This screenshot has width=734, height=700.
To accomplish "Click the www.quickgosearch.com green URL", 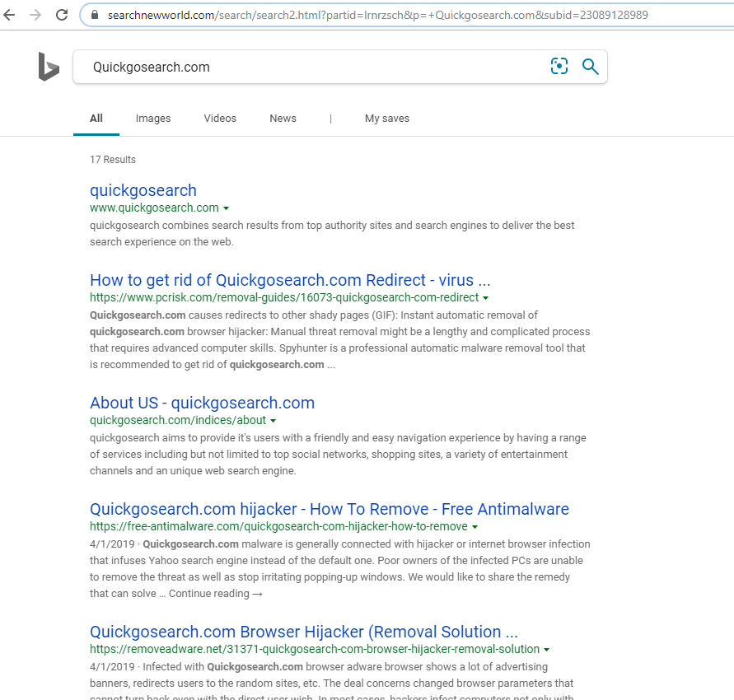I will [155, 208].
